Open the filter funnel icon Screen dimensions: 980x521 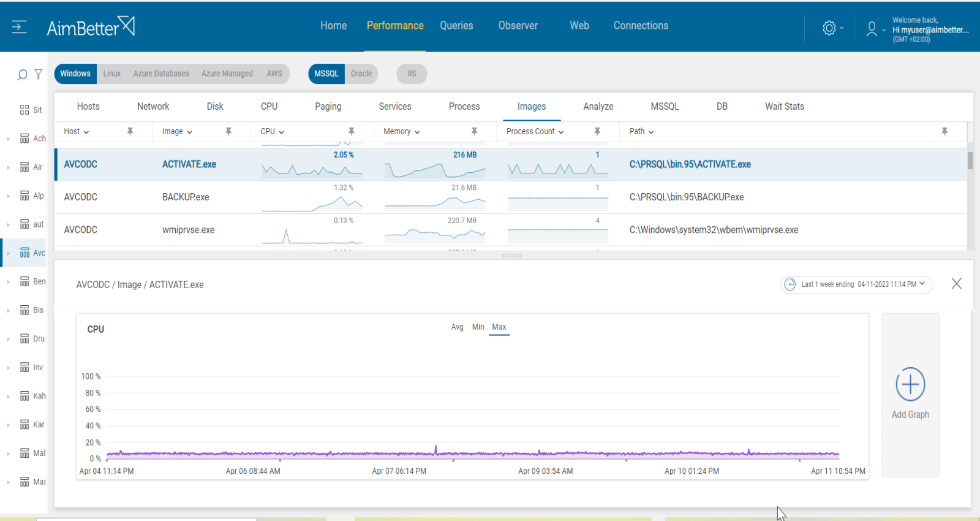tap(39, 74)
